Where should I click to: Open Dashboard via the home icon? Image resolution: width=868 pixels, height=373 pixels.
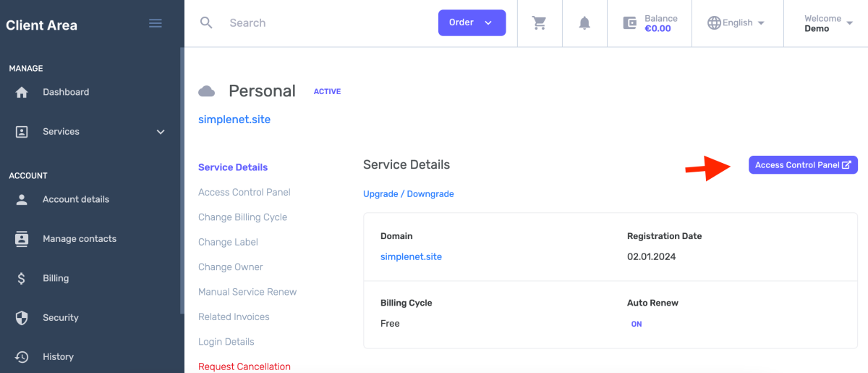[x=22, y=93]
